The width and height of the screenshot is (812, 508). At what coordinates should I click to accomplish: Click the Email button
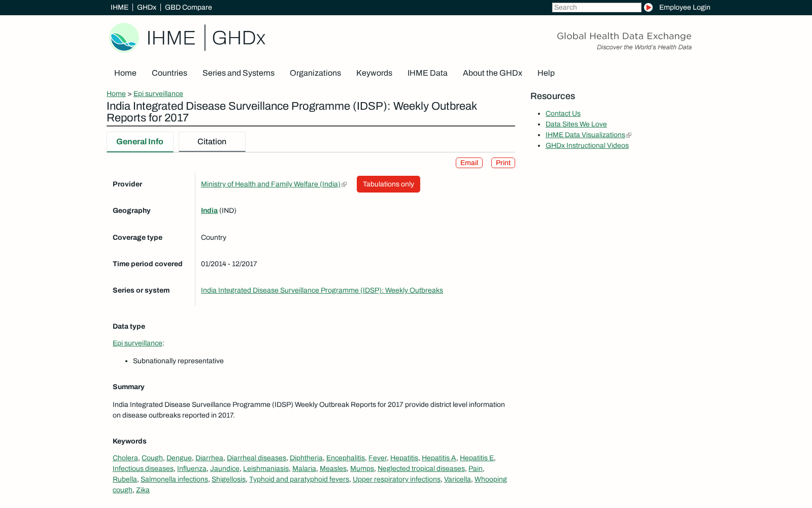[469, 163]
